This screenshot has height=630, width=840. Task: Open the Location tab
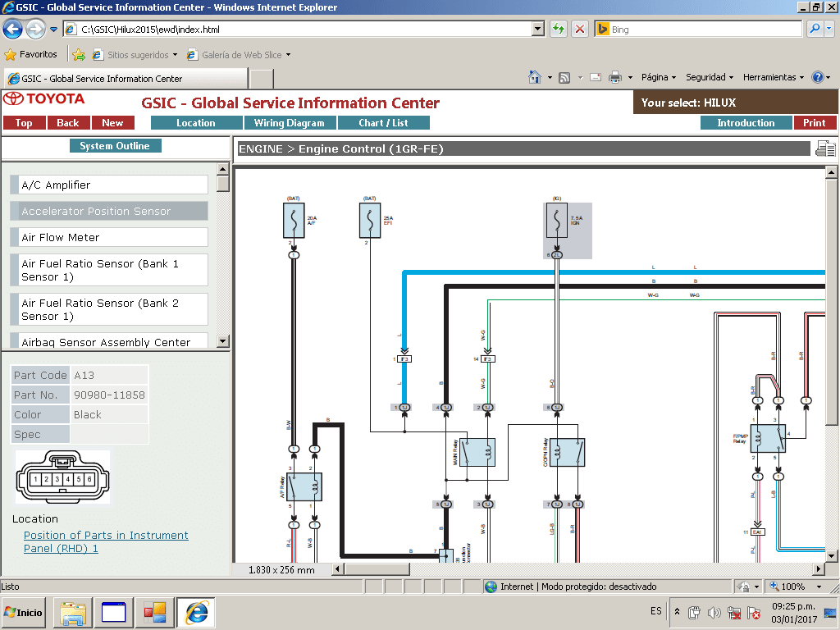196,123
